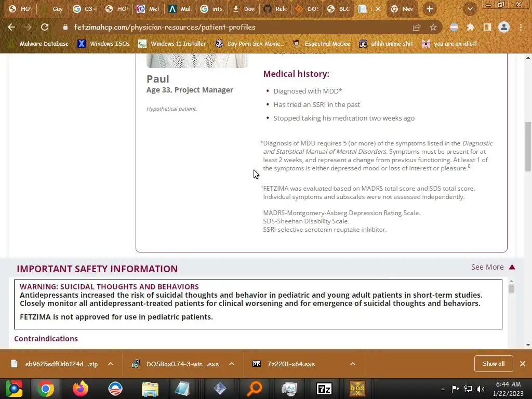Open the you are an idiot bookmark
Image resolution: width=532 pixels, height=399 pixels.
[449, 44]
